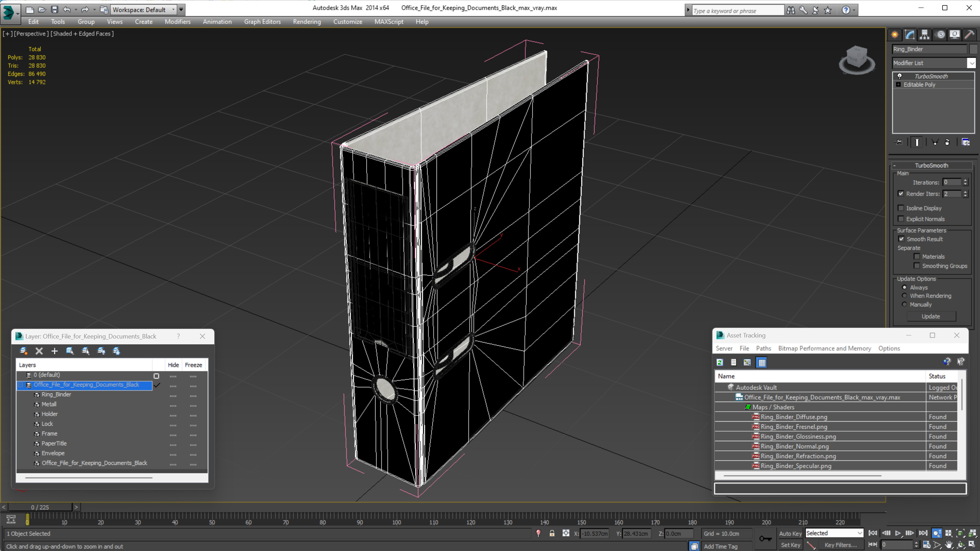This screenshot has width=980, height=551.
Task: Click Add Time Tag
Action: pyautogui.click(x=721, y=547)
